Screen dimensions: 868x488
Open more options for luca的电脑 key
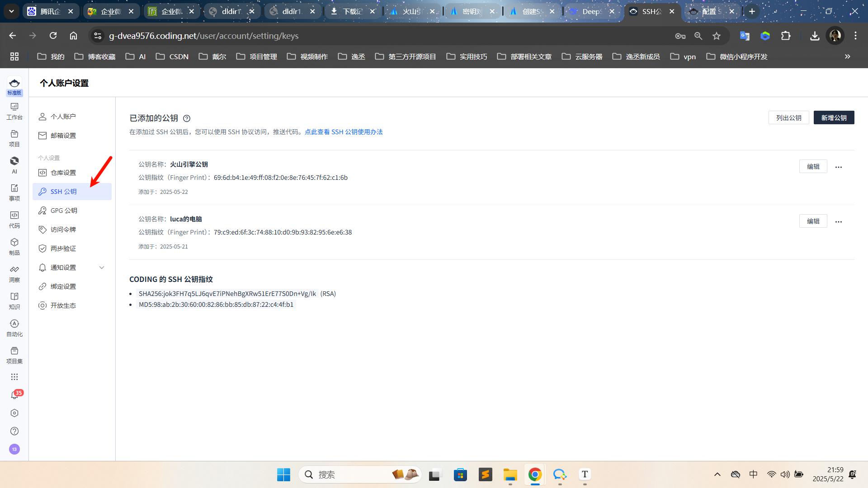[839, 222]
